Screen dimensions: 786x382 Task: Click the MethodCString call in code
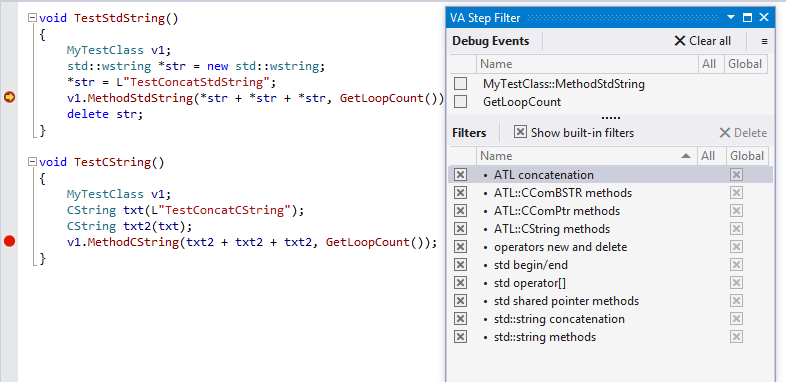[133, 243]
